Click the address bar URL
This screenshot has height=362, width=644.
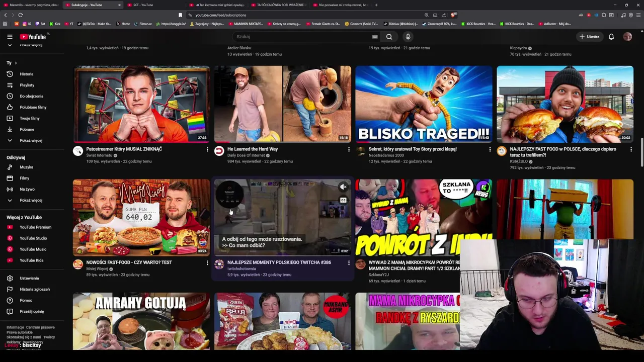[x=221, y=15]
